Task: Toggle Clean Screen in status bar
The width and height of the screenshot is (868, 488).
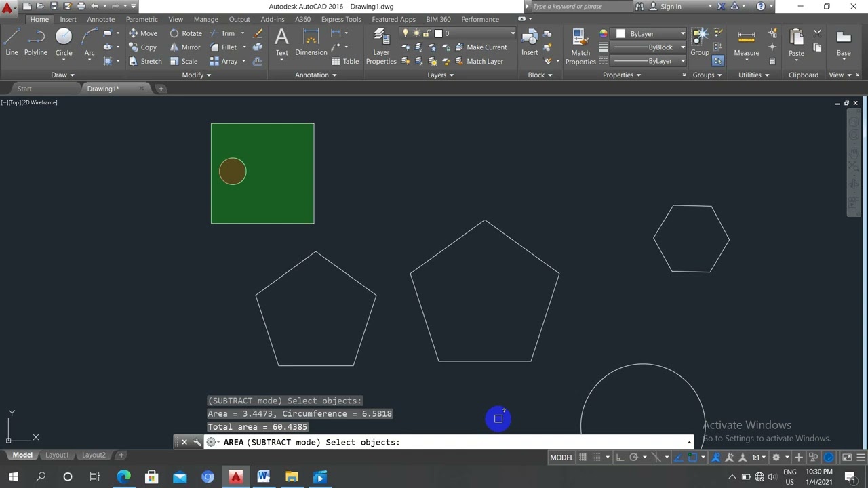Action: tap(847, 457)
